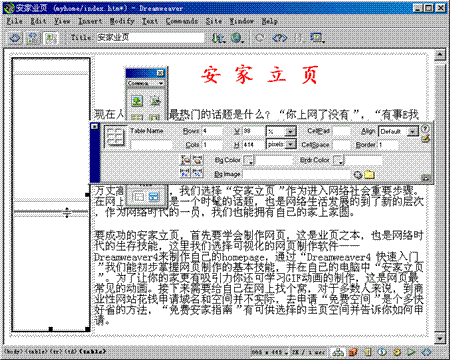
Task: Open Preview/Debug in Browser globe button
Action: tap(237, 38)
